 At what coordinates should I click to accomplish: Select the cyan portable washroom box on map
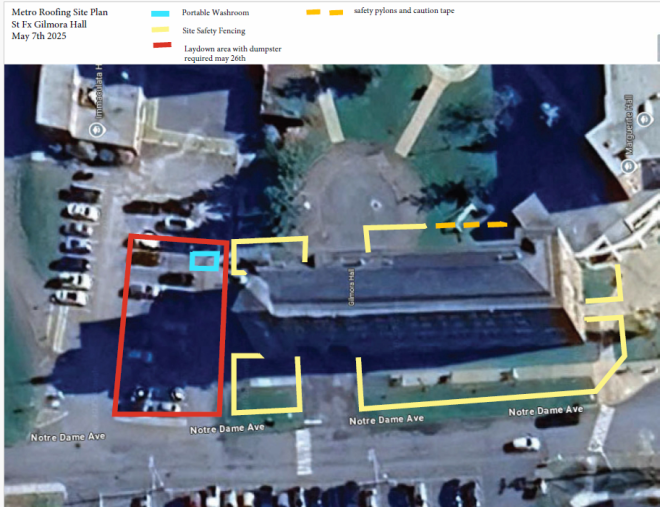205,261
